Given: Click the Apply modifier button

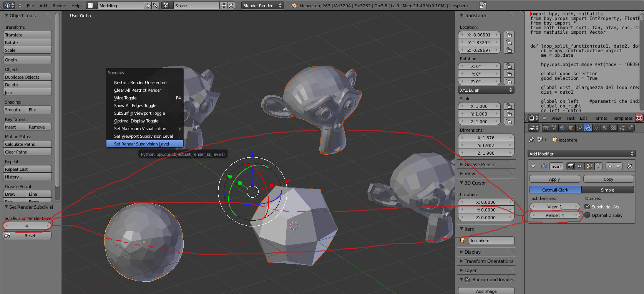Looking at the screenshot, I should pyautogui.click(x=554, y=179).
